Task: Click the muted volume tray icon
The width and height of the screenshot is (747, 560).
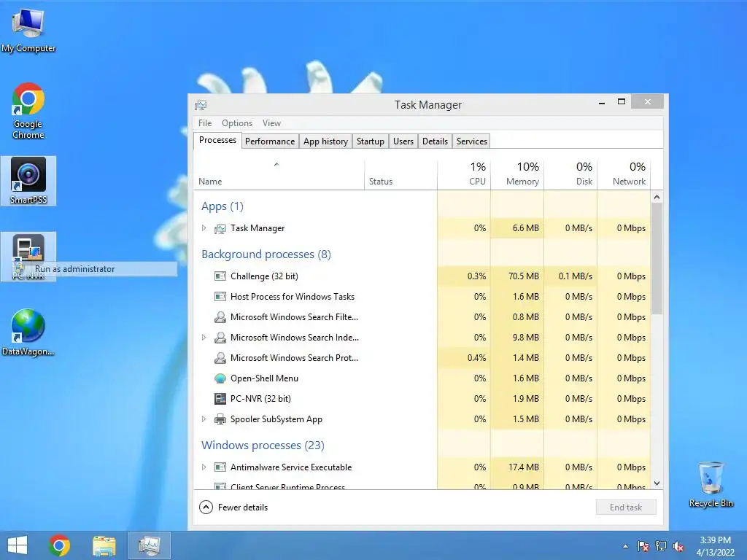Action: (678, 546)
